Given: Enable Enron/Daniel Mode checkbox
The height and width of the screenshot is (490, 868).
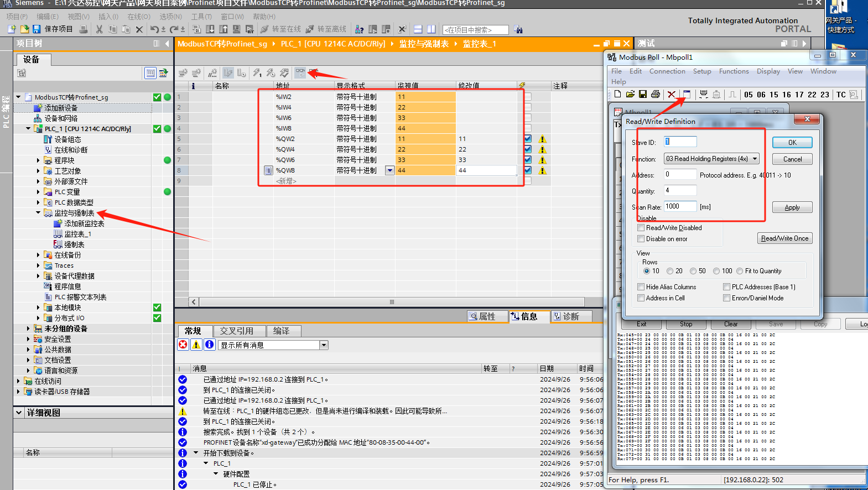Looking at the screenshot, I should point(726,298).
